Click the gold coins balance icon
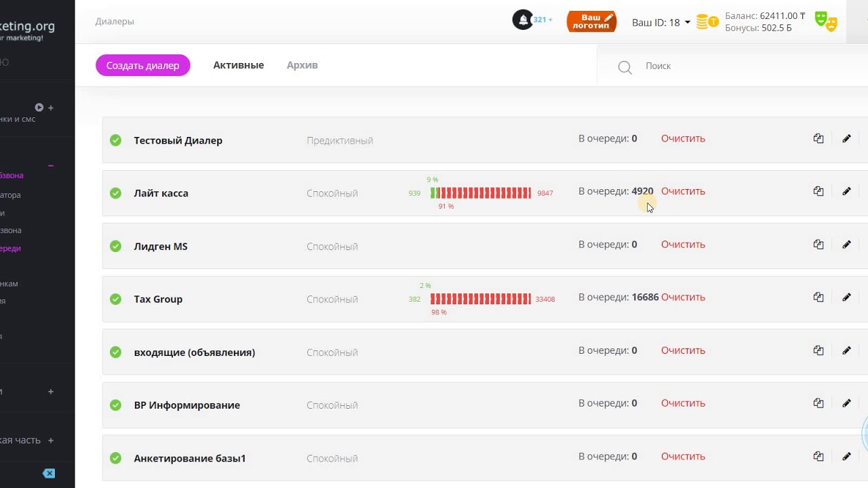Screen dimensions: 868x488 point(707,22)
